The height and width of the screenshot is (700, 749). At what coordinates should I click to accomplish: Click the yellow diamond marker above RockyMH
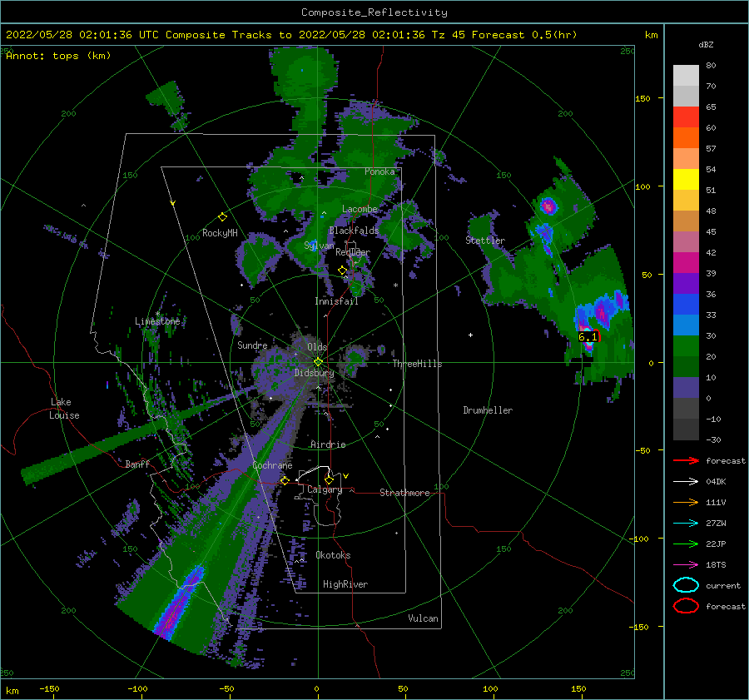pos(222,217)
